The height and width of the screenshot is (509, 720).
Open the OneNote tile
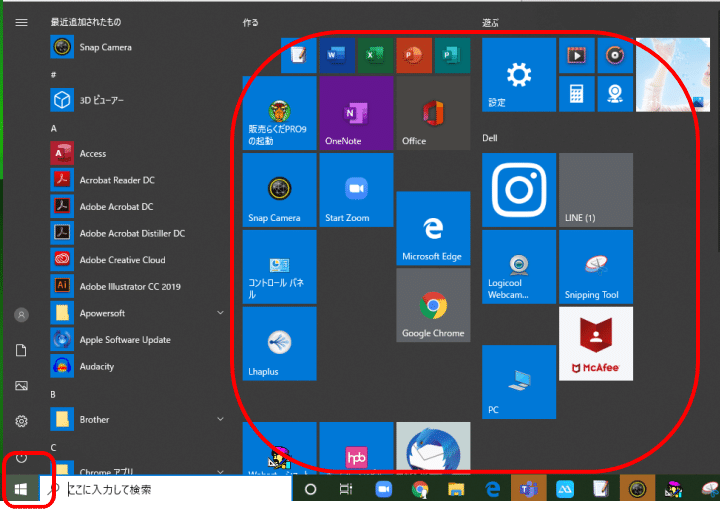[x=356, y=113]
